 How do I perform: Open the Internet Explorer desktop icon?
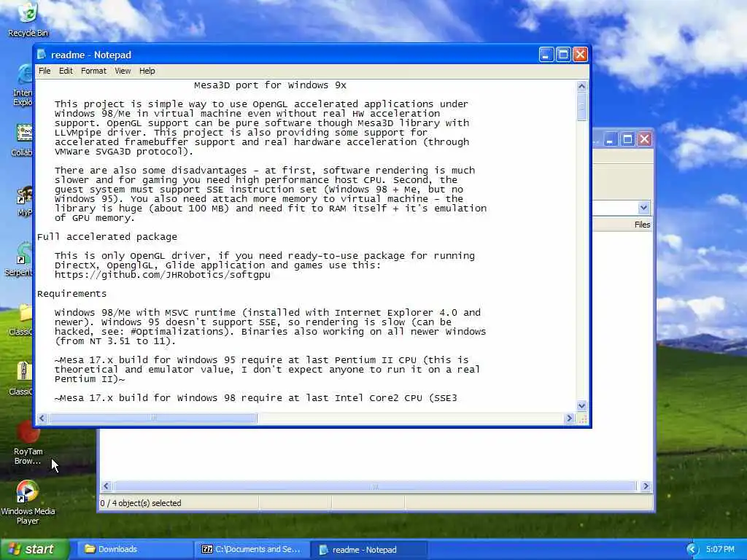(x=23, y=85)
